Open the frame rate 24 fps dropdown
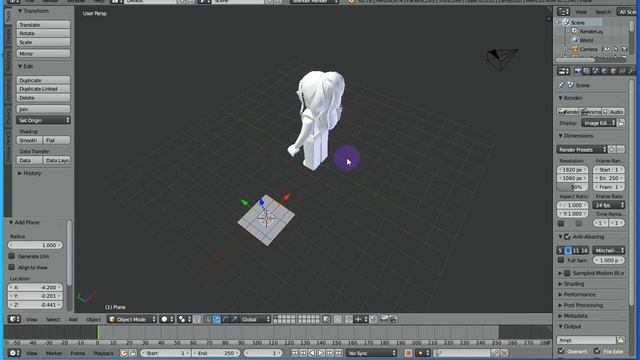This screenshot has width=640, height=360. 609,205
